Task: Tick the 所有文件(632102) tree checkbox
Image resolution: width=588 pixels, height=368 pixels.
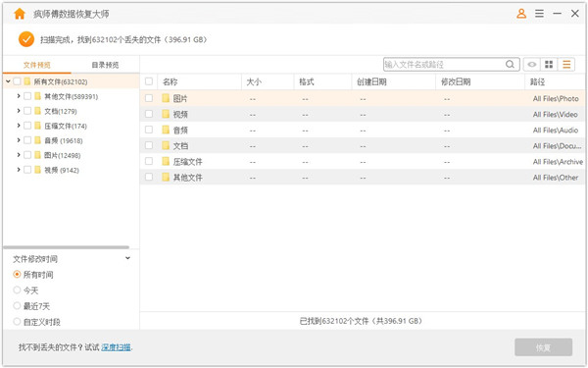Action: pos(17,81)
